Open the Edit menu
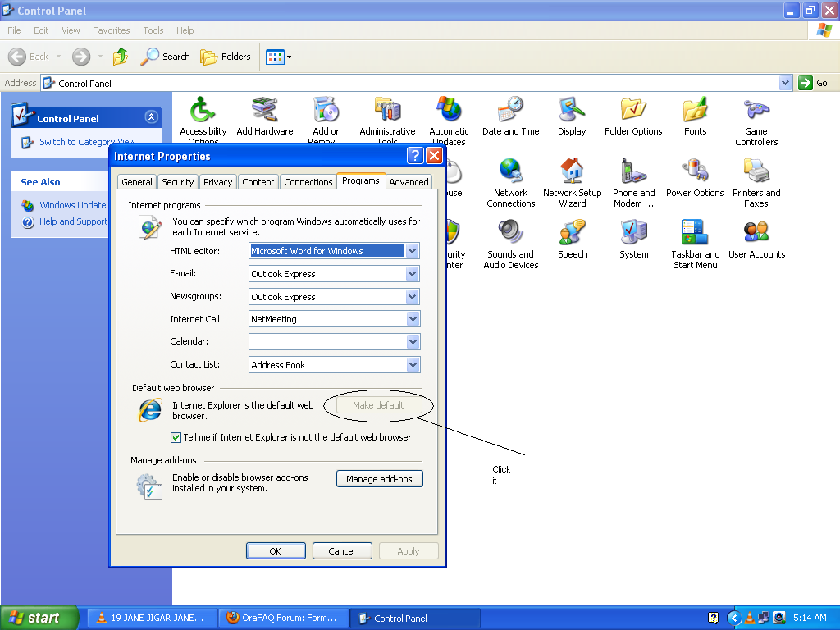 [41, 30]
